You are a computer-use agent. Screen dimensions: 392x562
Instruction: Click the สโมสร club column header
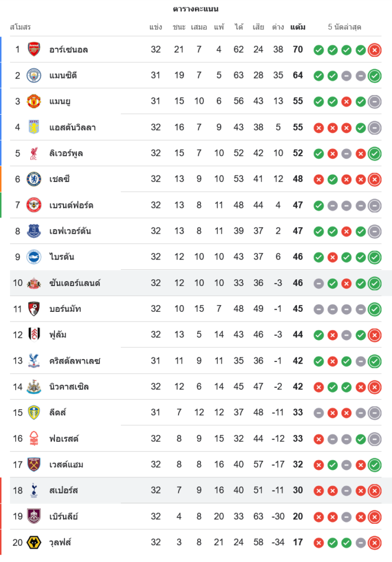tap(20, 27)
